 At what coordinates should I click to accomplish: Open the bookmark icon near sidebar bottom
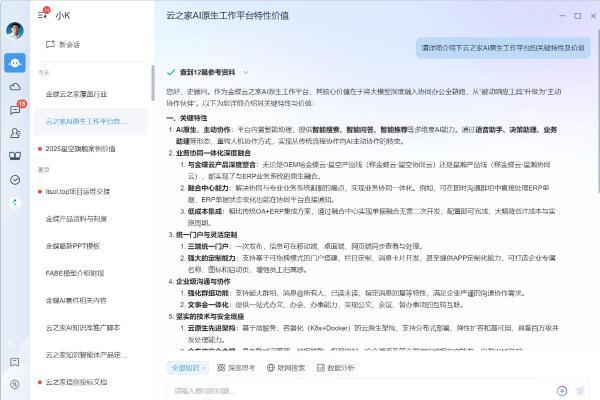pyautogui.click(x=15, y=362)
